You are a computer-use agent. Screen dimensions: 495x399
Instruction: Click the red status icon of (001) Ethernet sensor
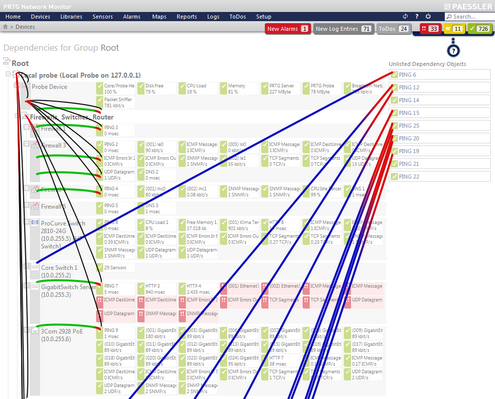pyautogui.click(x=223, y=289)
